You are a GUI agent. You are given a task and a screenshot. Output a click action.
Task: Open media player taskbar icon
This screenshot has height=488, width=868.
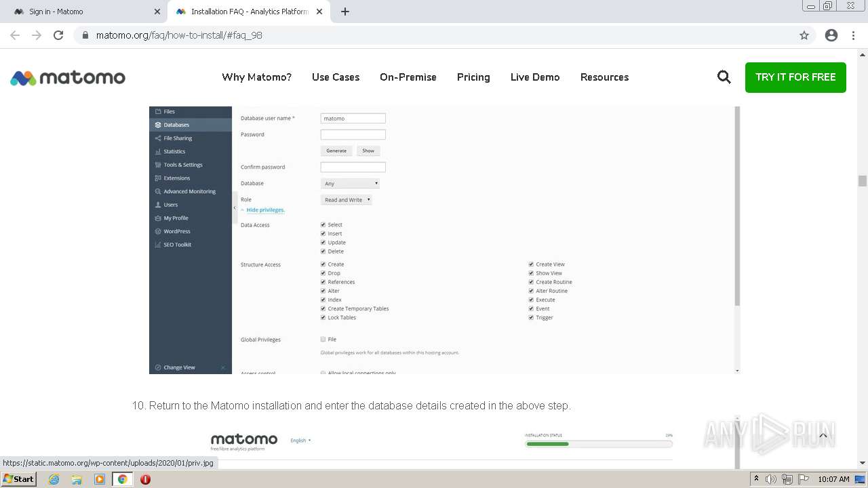click(100, 479)
